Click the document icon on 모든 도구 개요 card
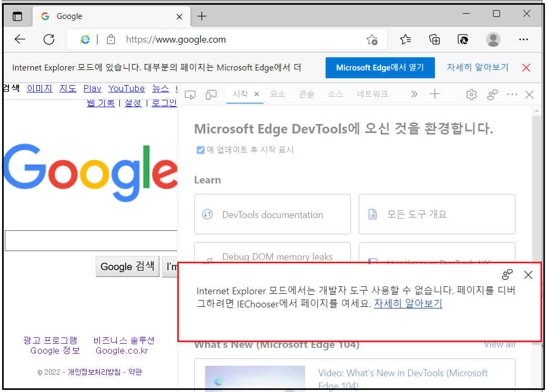The width and height of the screenshot is (547, 392). pyautogui.click(x=372, y=214)
